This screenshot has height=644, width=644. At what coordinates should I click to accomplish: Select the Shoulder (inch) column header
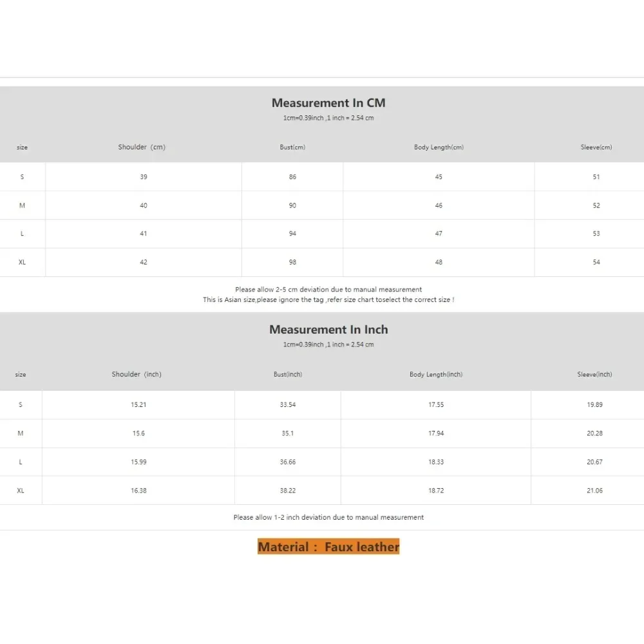pyautogui.click(x=137, y=374)
